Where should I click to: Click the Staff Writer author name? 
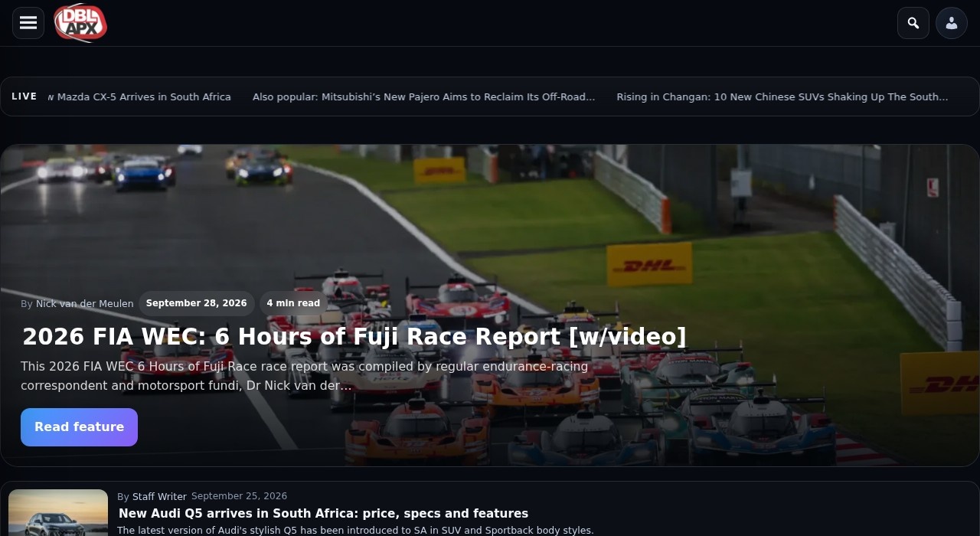(159, 497)
